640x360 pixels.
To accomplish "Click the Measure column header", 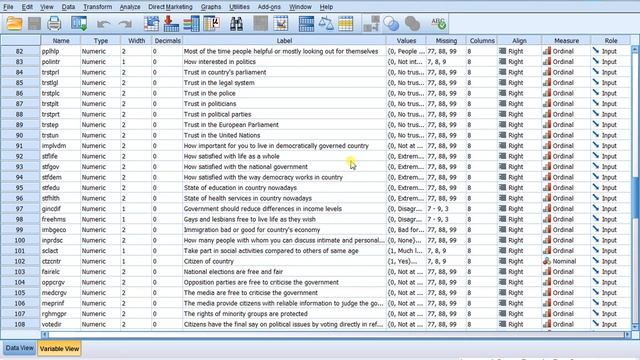I will 566,40.
